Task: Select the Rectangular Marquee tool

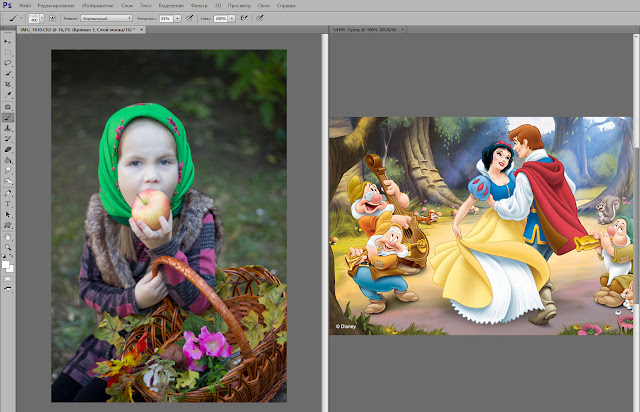Action: click(x=8, y=52)
